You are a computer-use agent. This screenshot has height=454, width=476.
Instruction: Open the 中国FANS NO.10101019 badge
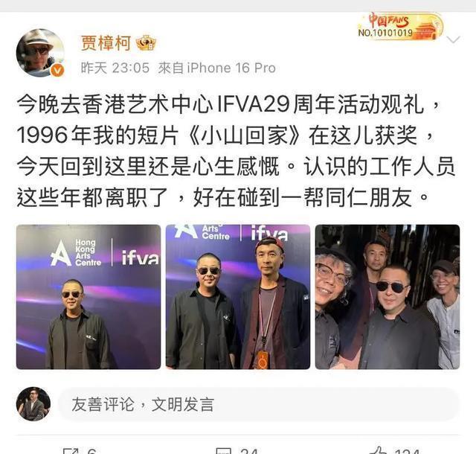400,26
